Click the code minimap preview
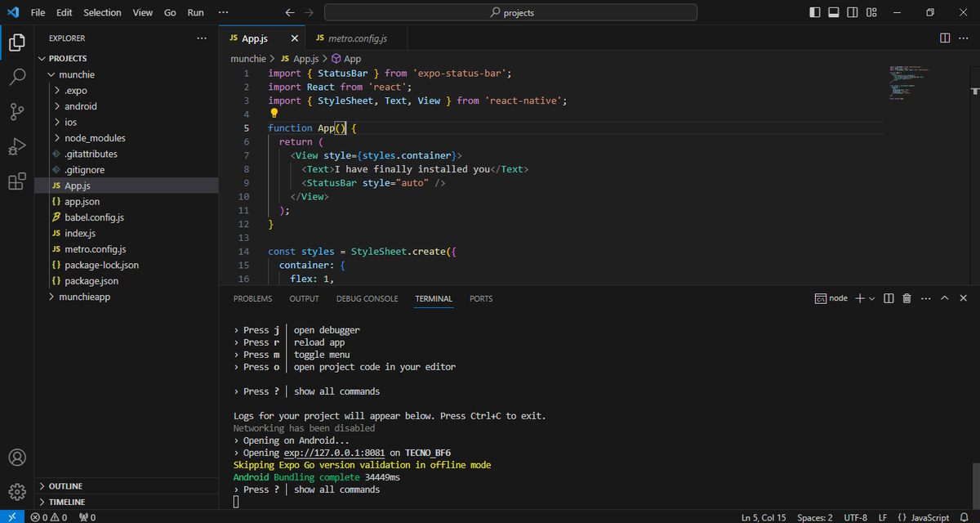The image size is (980, 523). (x=911, y=82)
